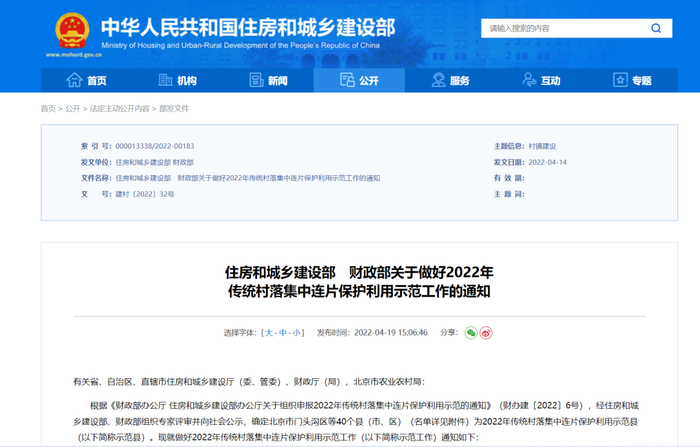Click the 选择字体 label

(240, 333)
